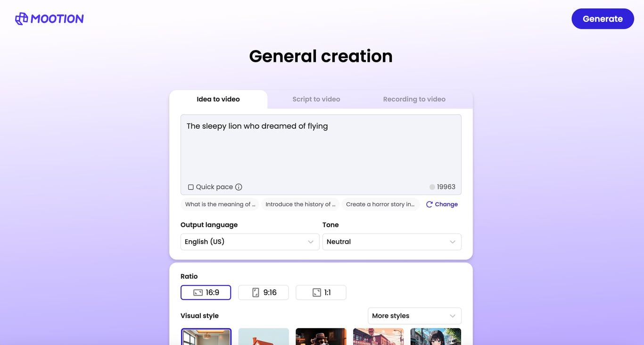Click the credits coin icon next to 19963
This screenshot has height=345, width=644.
pyautogui.click(x=432, y=187)
